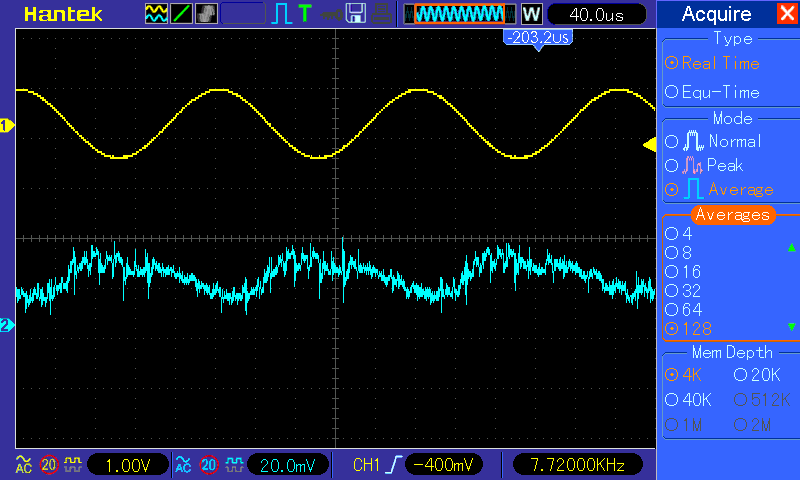Set averages count to 16
Viewport: 800px width, 480px height.
point(683,271)
